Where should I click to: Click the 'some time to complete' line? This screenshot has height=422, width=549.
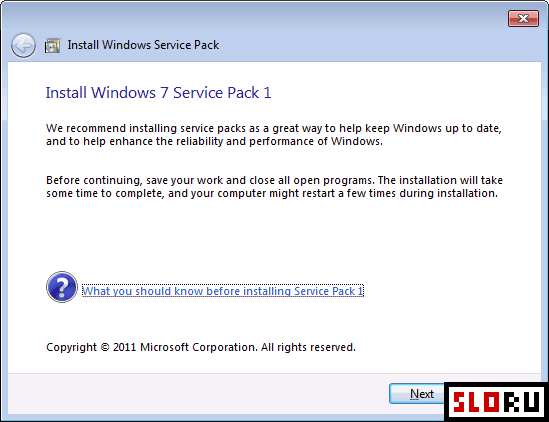coord(272,193)
